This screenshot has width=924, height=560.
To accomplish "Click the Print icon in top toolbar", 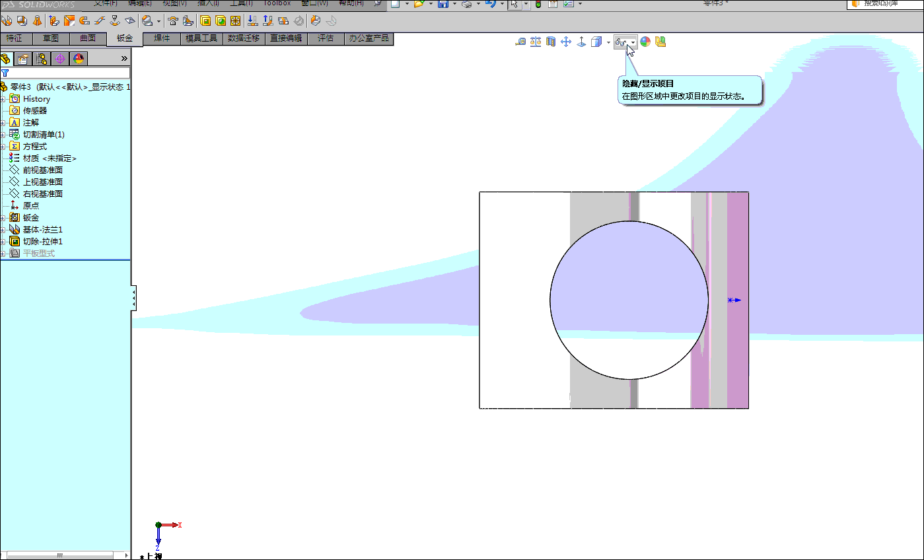I will [x=466, y=4].
